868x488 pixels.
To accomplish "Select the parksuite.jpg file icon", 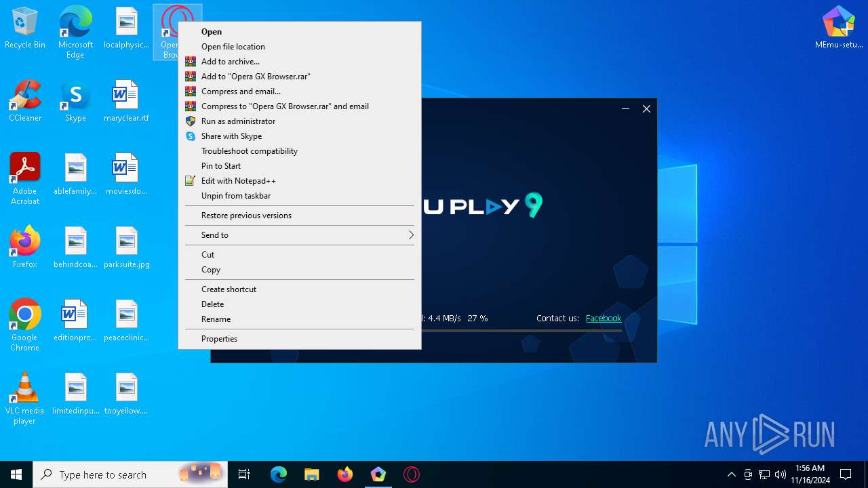I will point(126,248).
